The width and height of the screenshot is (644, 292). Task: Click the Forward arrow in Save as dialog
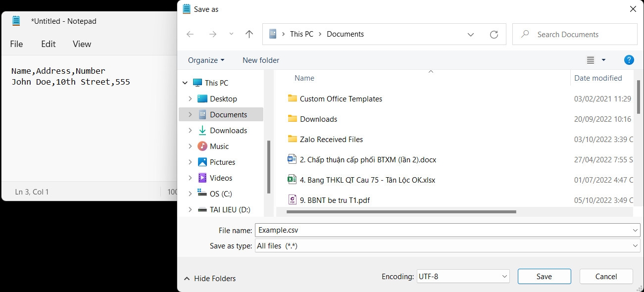click(x=213, y=34)
